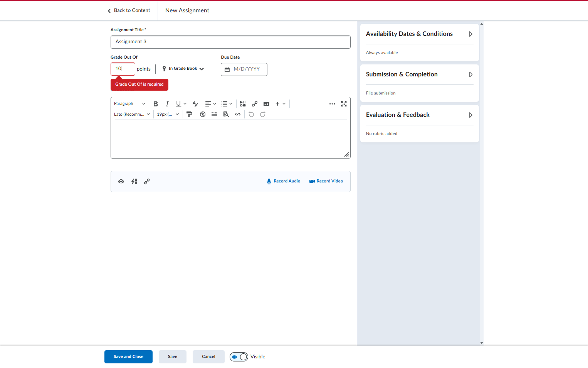This screenshot has width=588, height=368.
Task: Go Back to Content
Action: pos(129,10)
